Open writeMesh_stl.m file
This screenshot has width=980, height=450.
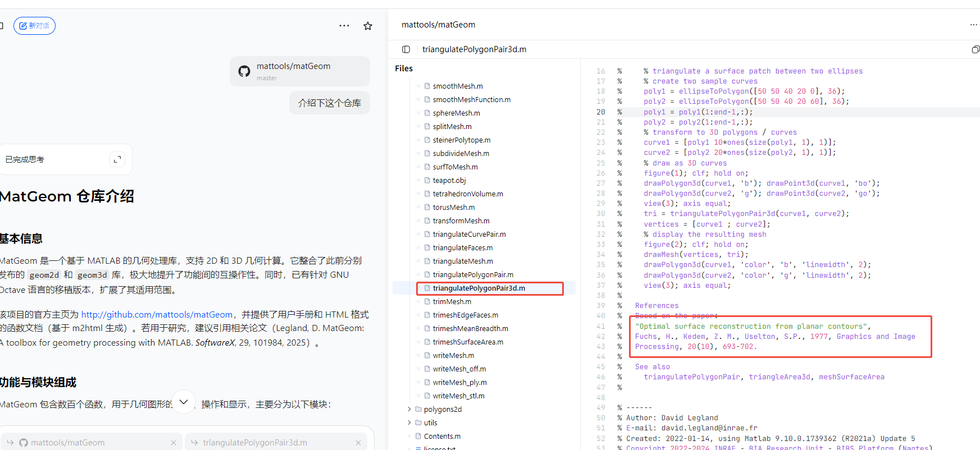coord(459,396)
